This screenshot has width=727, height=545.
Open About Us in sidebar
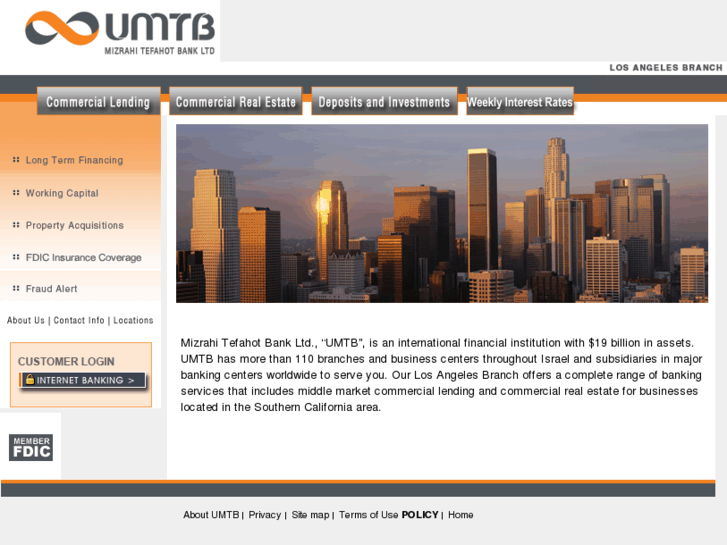[26, 320]
